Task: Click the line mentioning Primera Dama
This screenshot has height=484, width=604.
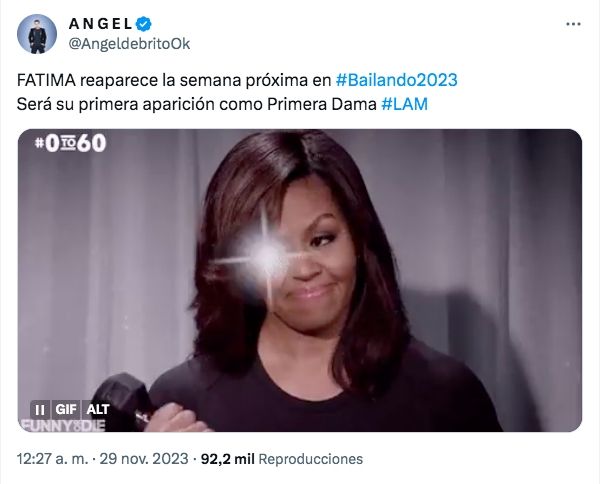Action: point(222,104)
